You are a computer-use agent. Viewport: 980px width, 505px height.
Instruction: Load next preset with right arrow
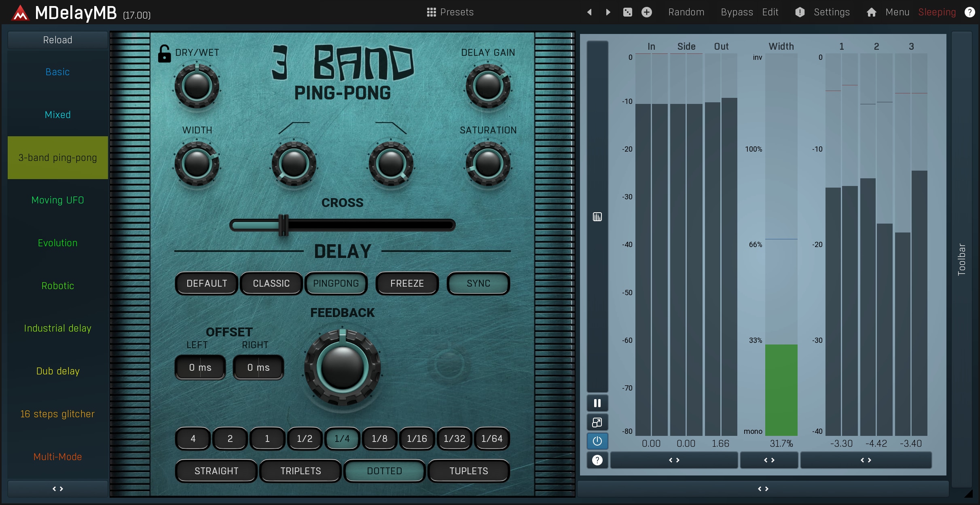point(608,12)
